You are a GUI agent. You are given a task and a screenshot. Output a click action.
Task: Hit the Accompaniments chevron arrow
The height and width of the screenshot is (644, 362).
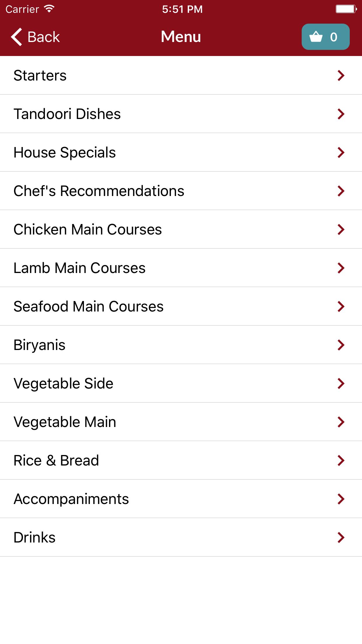tap(341, 499)
